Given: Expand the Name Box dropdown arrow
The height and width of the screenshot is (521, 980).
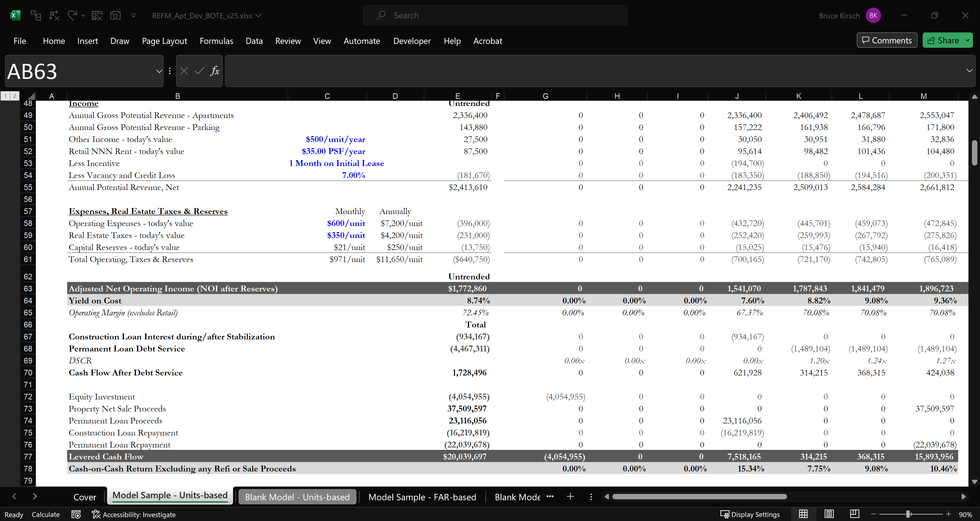Looking at the screenshot, I should pos(159,71).
